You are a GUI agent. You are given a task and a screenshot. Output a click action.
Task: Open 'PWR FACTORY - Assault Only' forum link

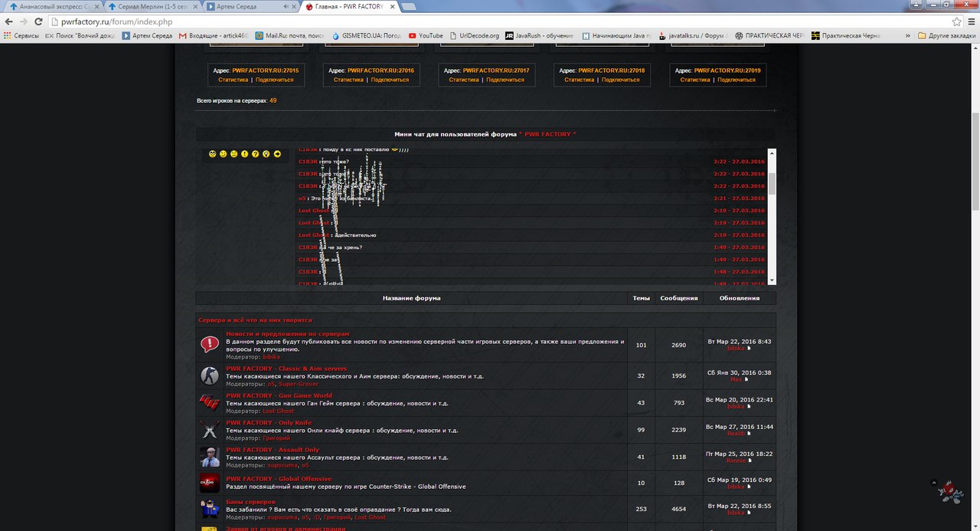[x=272, y=450]
